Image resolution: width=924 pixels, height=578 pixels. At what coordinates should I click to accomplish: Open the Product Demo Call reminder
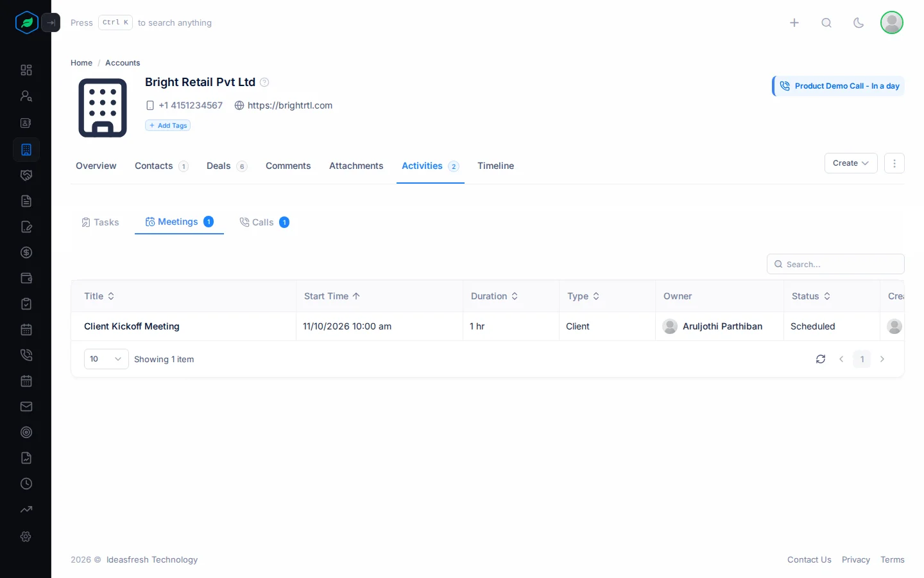(839, 86)
